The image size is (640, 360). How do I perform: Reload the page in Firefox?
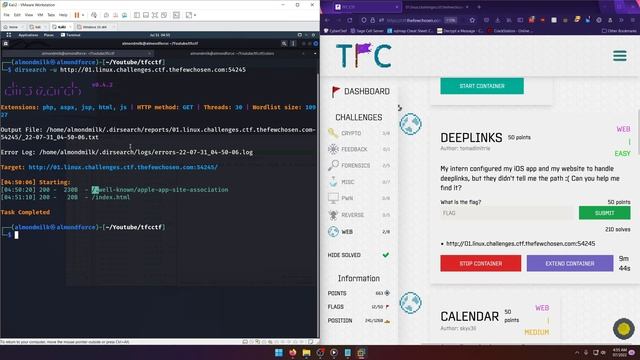click(350, 20)
